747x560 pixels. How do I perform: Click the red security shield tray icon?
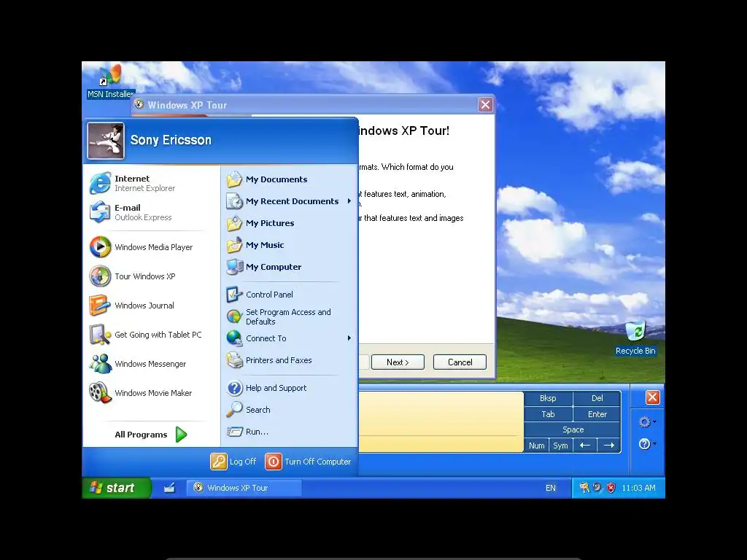tap(611, 488)
